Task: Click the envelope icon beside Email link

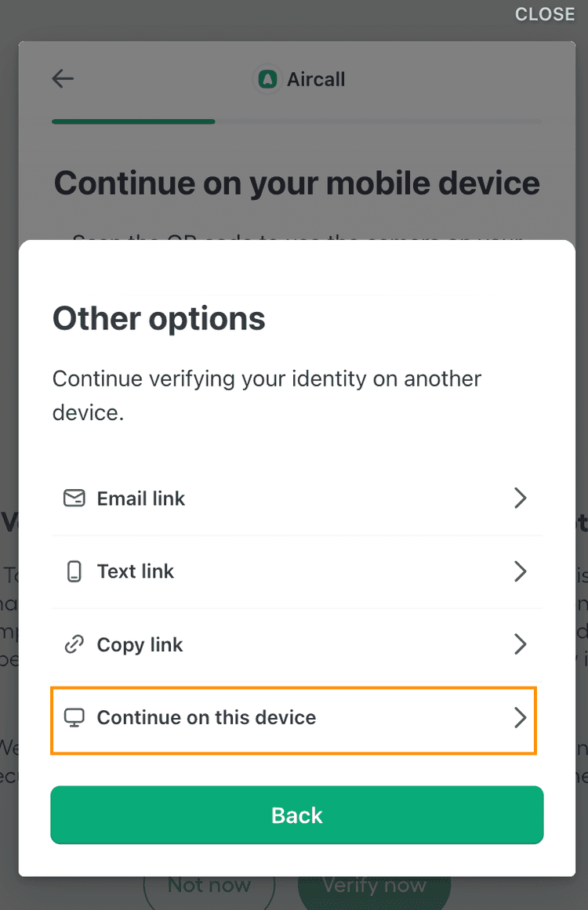Action: (74, 499)
